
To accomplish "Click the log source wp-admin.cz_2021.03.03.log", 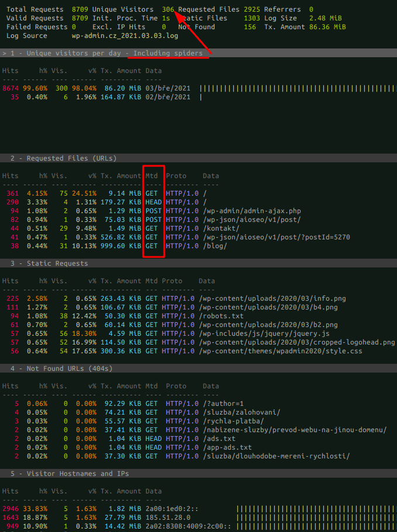I will tap(125, 36).
